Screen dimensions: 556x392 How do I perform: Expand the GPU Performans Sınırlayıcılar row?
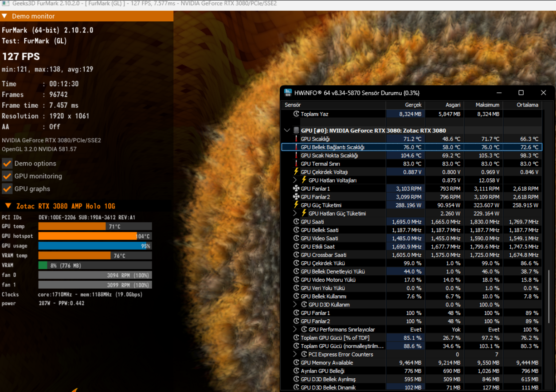click(x=295, y=329)
